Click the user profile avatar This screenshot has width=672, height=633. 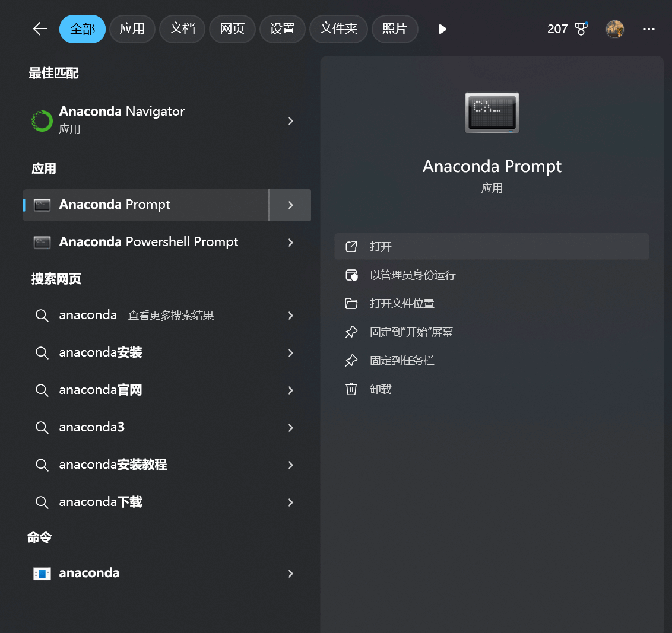click(614, 28)
